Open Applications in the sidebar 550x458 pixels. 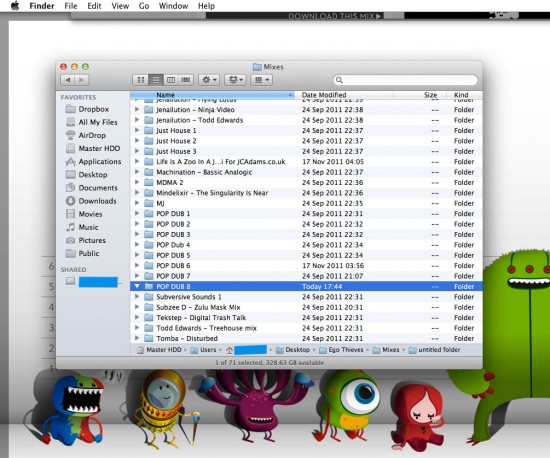(x=93, y=161)
